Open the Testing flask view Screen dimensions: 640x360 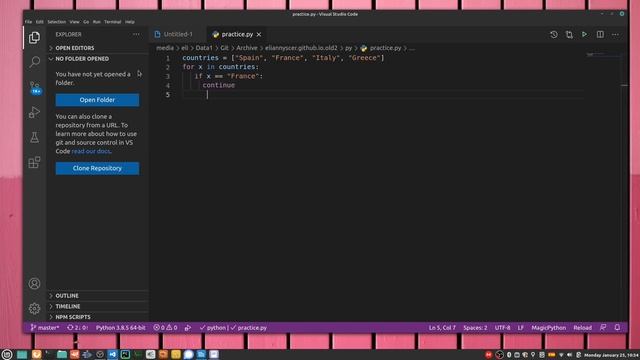point(34,138)
